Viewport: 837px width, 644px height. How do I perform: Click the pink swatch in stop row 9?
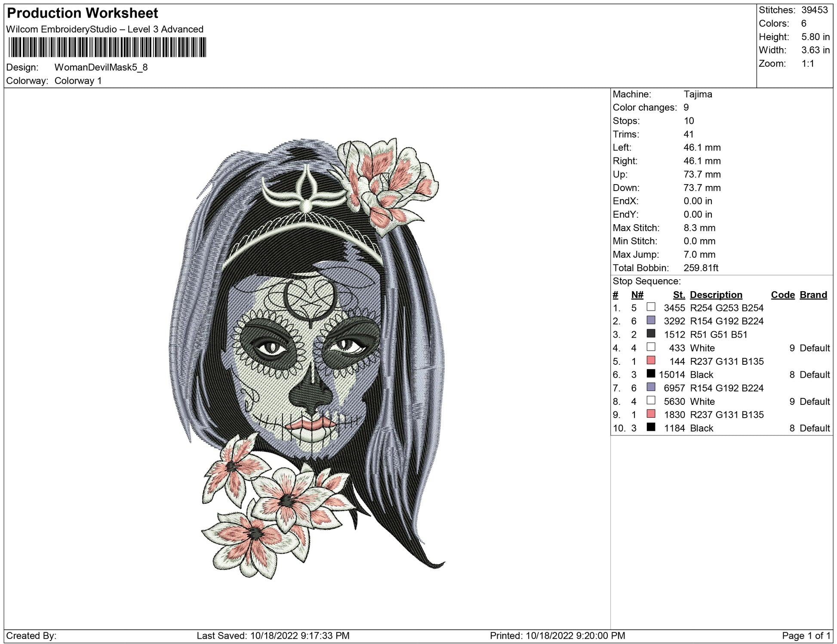(x=651, y=413)
